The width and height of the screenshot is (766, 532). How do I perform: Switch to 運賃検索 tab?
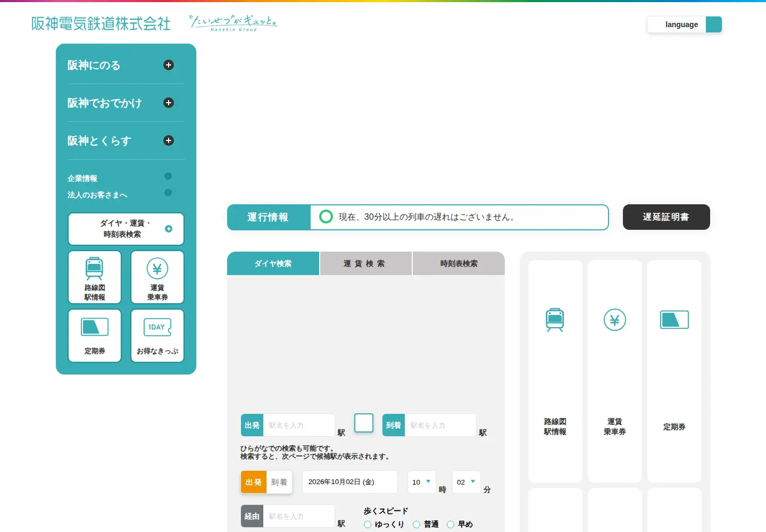click(365, 263)
